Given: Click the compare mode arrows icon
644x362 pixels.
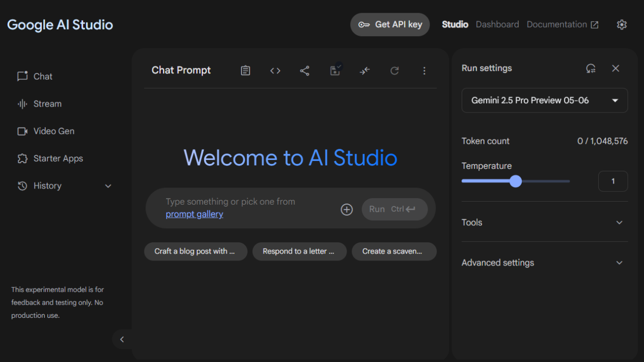Looking at the screenshot, I should [365, 71].
